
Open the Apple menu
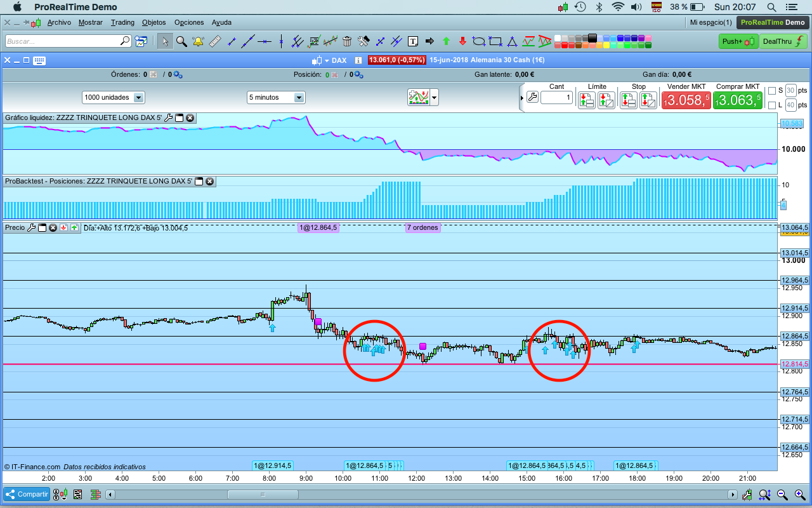[x=17, y=7]
